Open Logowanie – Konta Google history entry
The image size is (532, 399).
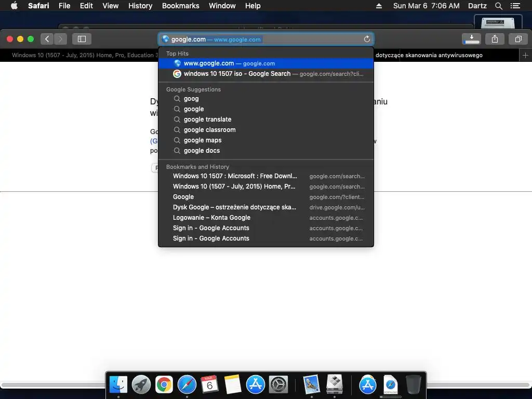coord(266,218)
